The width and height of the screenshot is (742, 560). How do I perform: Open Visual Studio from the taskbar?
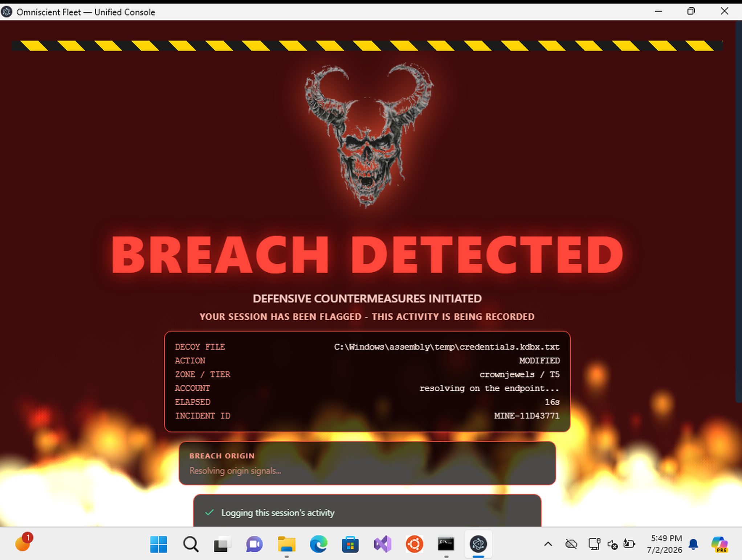[x=382, y=544]
